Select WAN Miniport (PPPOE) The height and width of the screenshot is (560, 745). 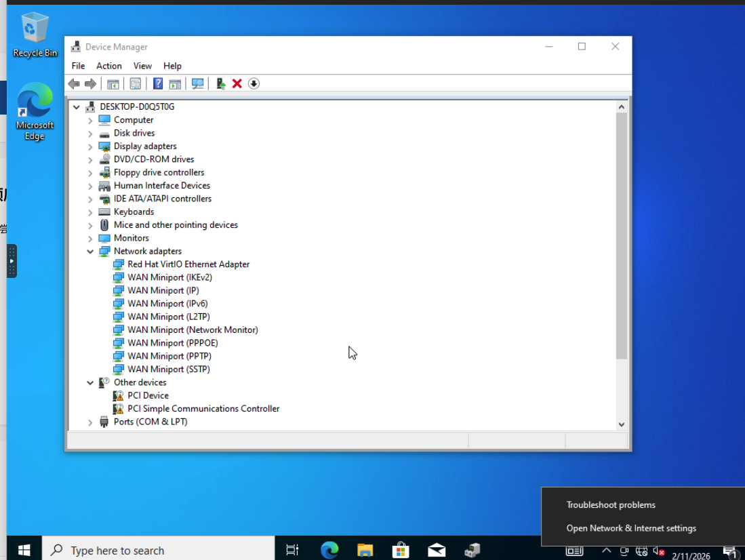tap(173, 343)
